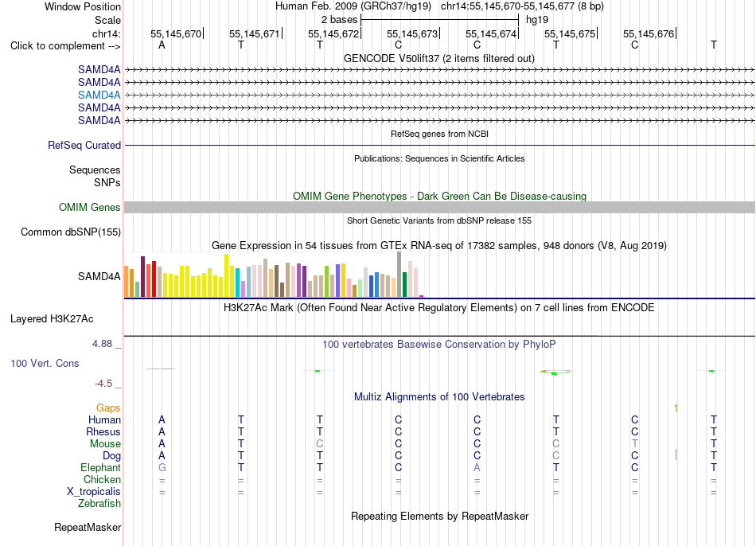Click the hg19 text beside scale bar
This screenshot has height=546, width=756.
click(537, 20)
